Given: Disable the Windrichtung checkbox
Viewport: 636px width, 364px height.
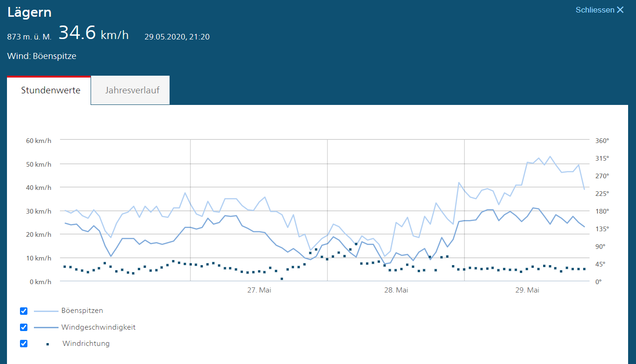Looking at the screenshot, I should tap(24, 344).
